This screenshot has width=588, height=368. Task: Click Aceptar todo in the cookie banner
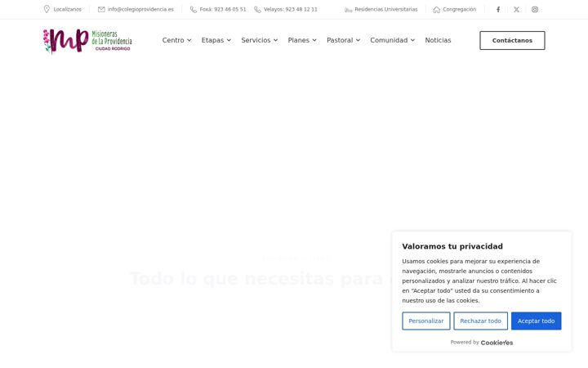click(x=536, y=321)
